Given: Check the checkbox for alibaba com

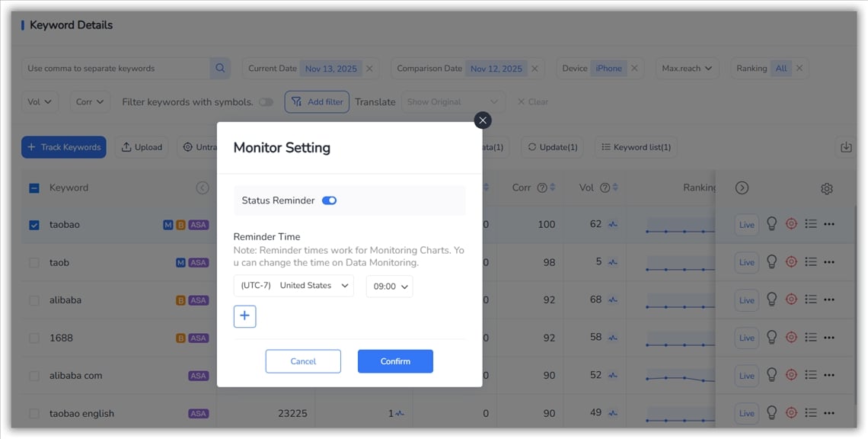Looking at the screenshot, I should tap(34, 375).
